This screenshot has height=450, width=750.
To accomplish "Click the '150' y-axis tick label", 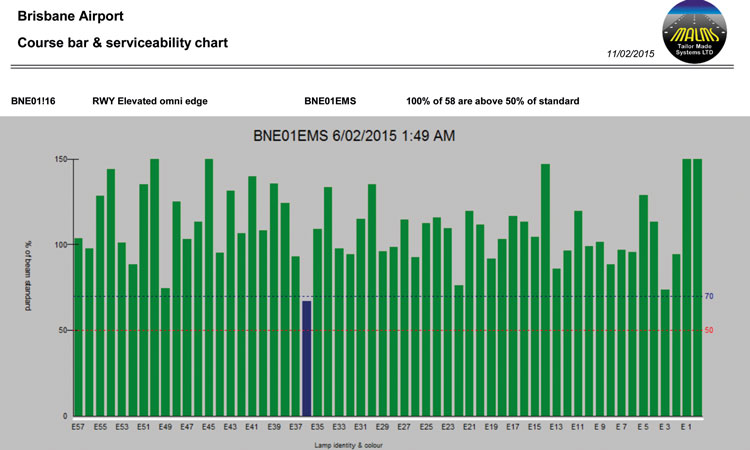I will (59, 159).
